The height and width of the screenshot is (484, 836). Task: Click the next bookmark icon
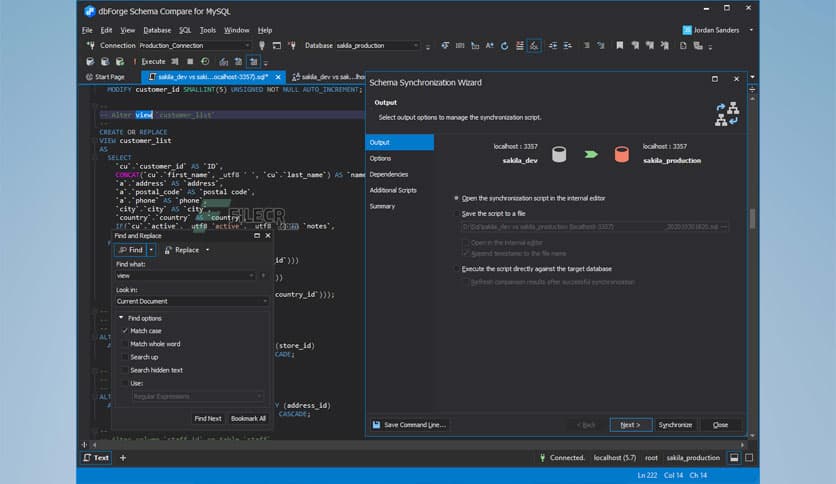point(650,46)
